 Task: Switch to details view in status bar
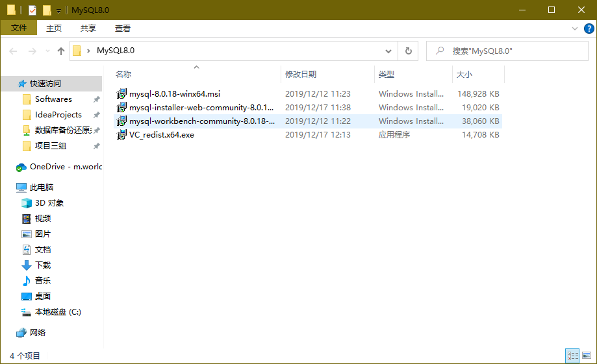click(572, 356)
